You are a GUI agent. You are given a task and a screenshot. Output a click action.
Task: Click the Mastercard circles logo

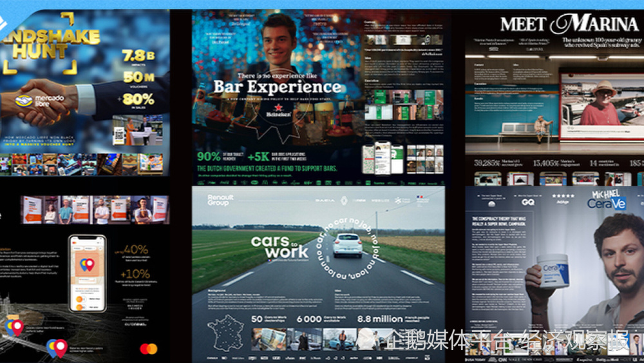pos(148,349)
